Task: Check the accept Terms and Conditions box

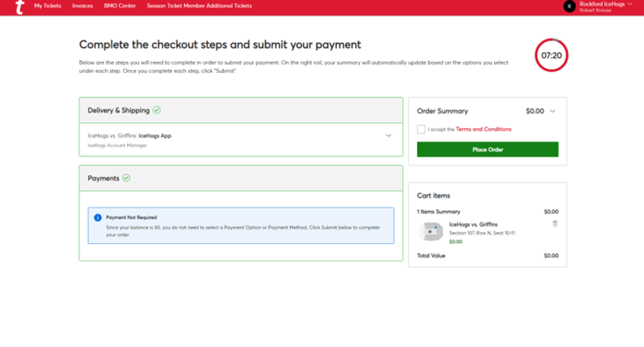Action: (421, 129)
